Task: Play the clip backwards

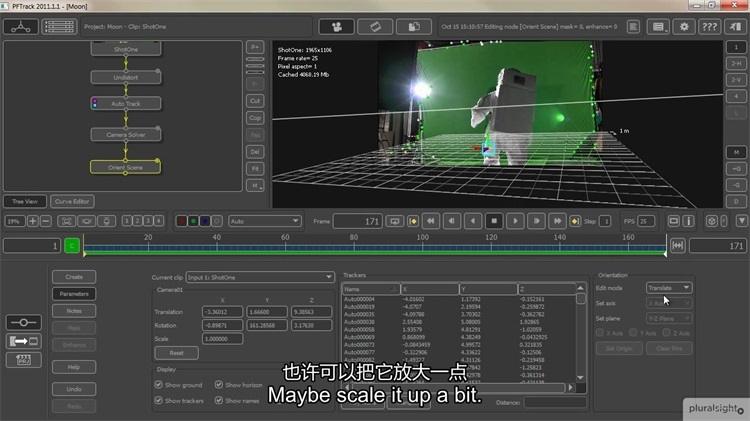Action: click(473, 221)
